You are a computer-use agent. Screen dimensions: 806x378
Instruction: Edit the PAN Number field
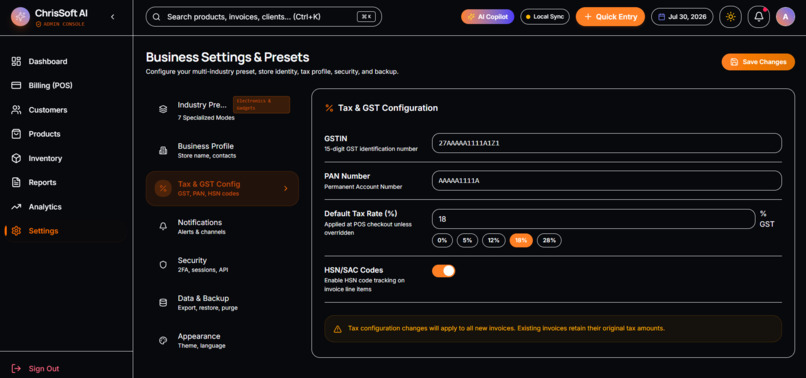(x=607, y=181)
